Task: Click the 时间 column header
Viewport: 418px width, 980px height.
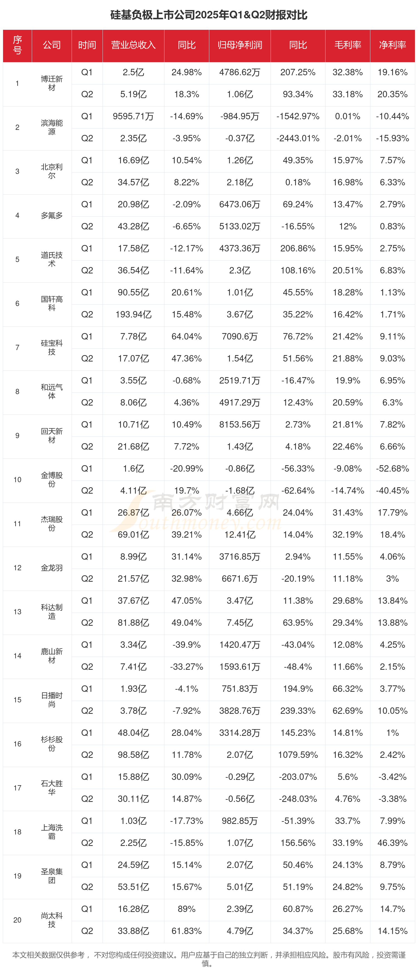Action: pos(87,45)
